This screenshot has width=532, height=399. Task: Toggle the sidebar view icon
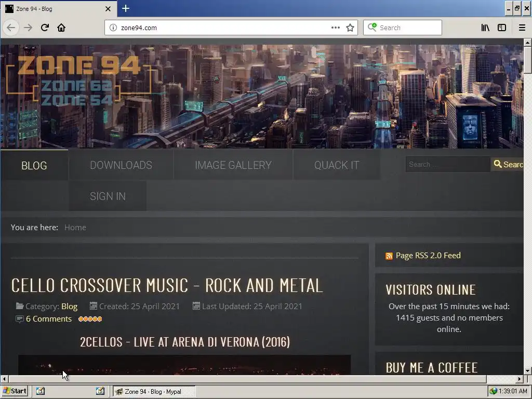(502, 28)
